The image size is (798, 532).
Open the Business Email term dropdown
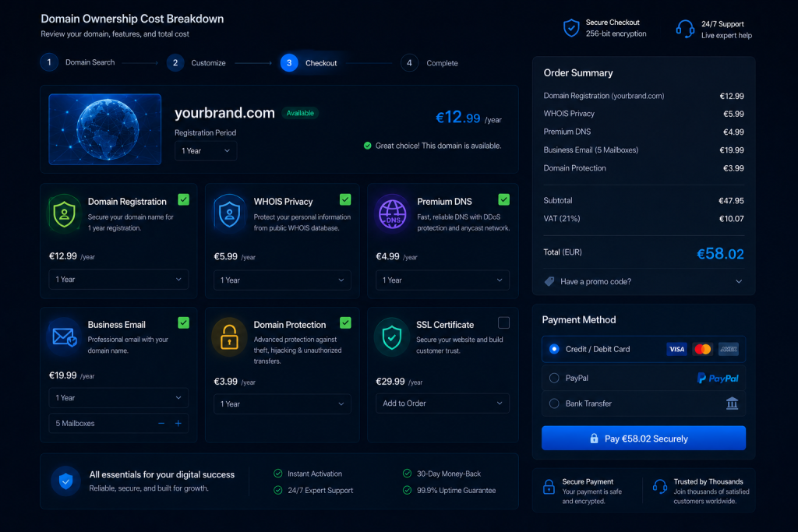(118, 398)
